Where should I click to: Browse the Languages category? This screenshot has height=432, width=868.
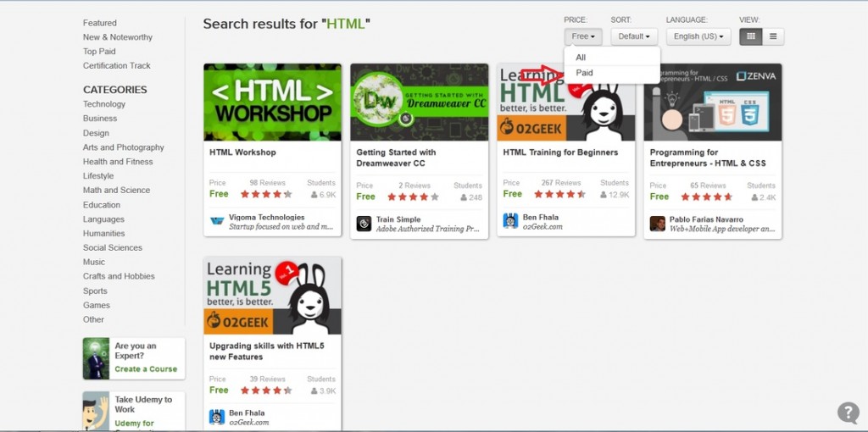coord(103,219)
